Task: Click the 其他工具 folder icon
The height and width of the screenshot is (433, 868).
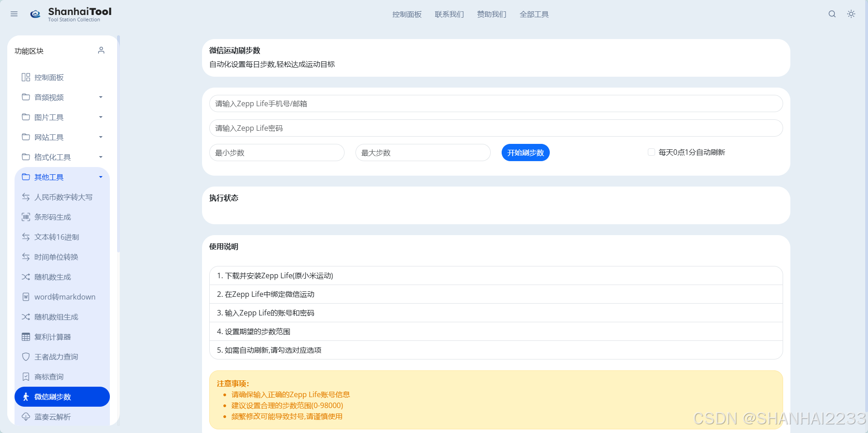Action: [26, 177]
